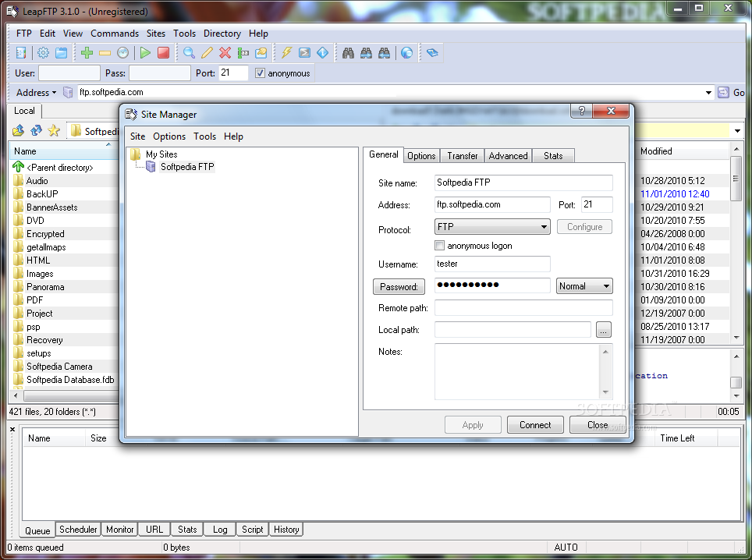The width and height of the screenshot is (752, 560).
Task: Click the Go arrow icon beside address bar
Action: (x=723, y=92)
